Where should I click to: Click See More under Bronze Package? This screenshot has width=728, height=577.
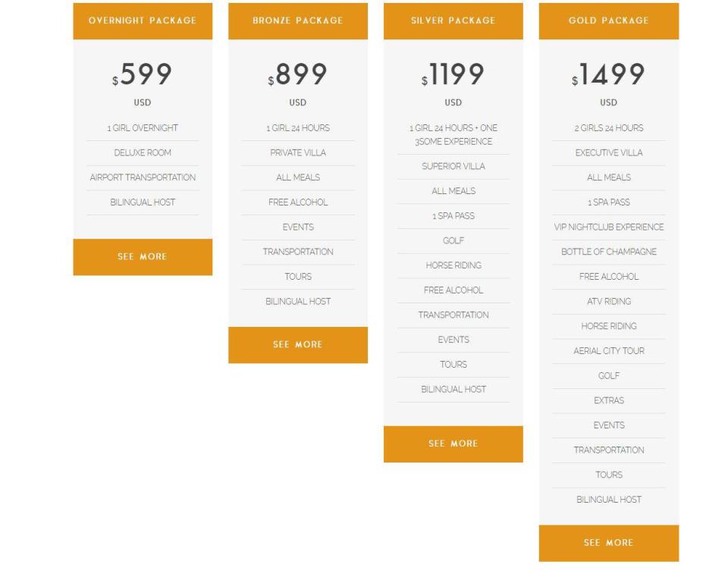(298, 345)
